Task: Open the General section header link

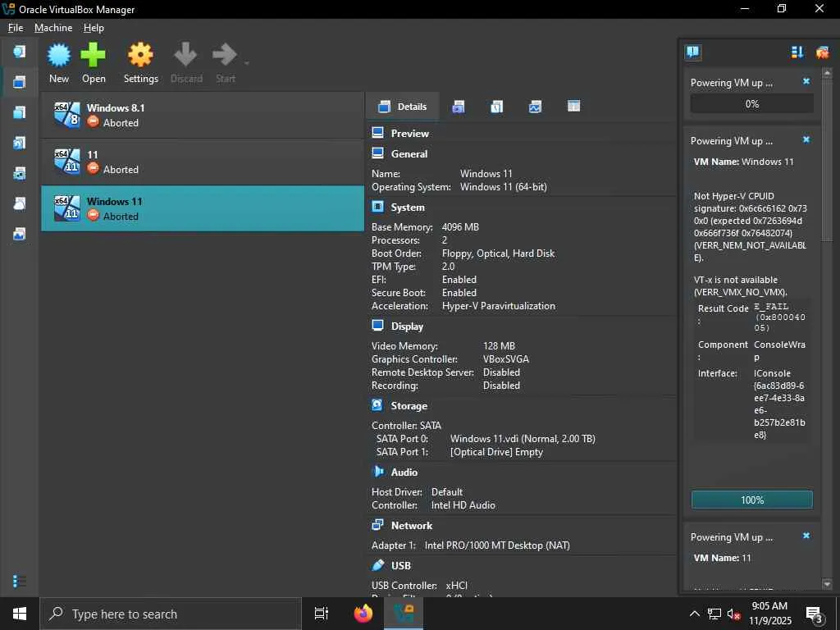Action: click(409, 153)
